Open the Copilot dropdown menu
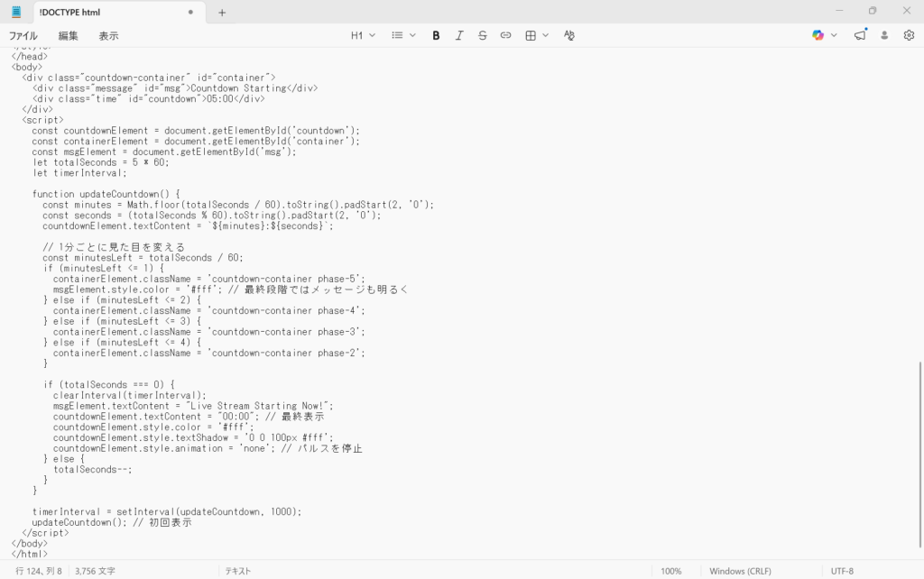Viewport: 924px width, 579px height. pyautogui.click(x=825, y=35)
